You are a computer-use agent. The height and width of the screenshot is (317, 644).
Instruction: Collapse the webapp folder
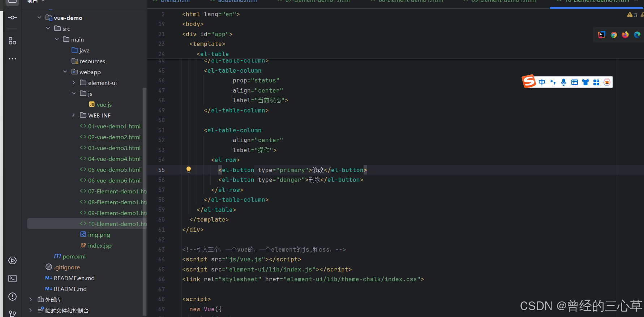pyautogui.click(x=65, y=72)
